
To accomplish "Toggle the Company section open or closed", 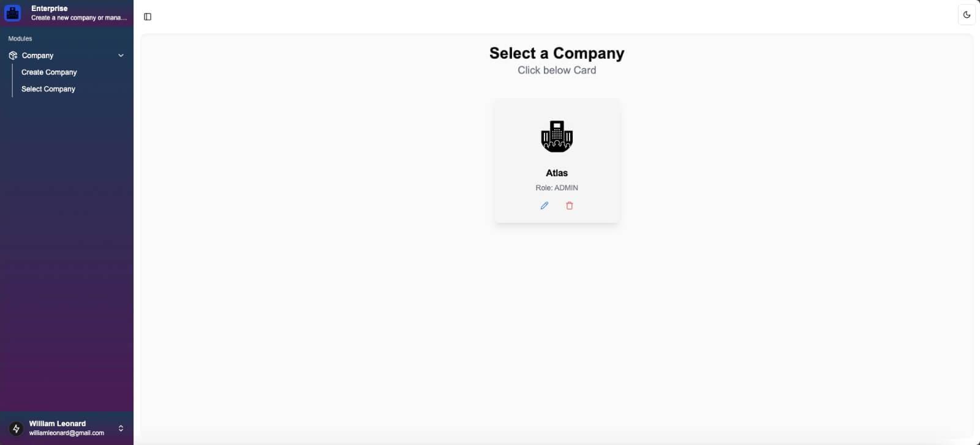I will 37,55.
